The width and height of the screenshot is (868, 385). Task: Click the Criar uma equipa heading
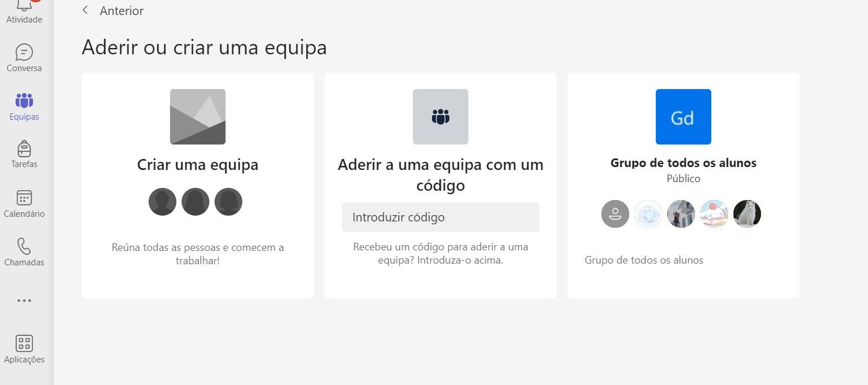[x=197, y=165]
